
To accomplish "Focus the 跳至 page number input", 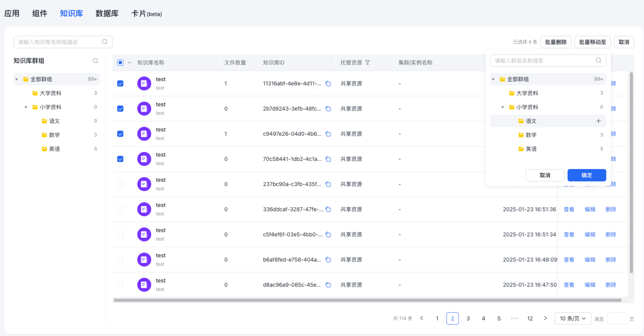I will tap(616, 318).
